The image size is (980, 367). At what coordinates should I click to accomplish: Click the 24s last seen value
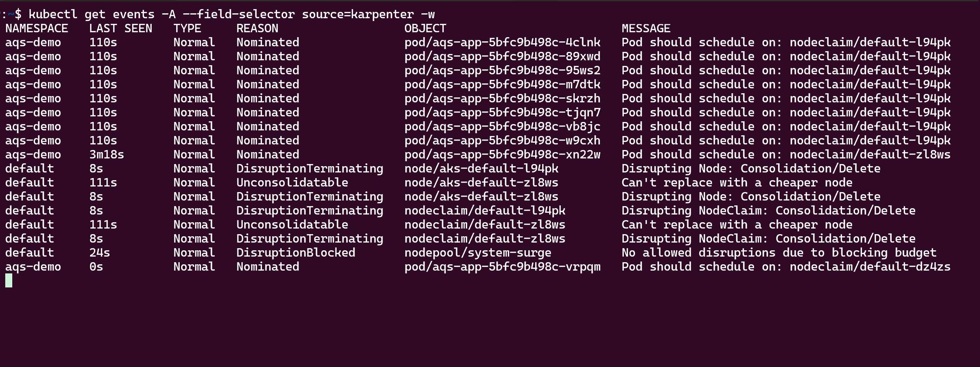[100, 253]
